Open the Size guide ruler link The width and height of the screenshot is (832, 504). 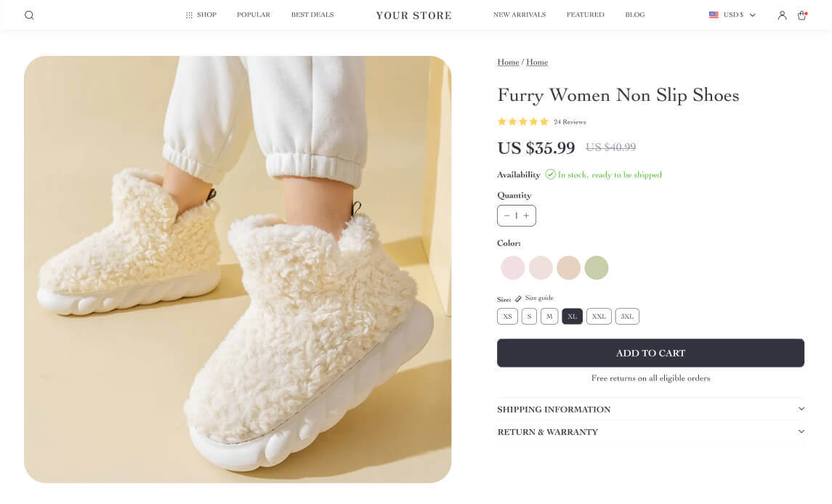coord(534,298)
